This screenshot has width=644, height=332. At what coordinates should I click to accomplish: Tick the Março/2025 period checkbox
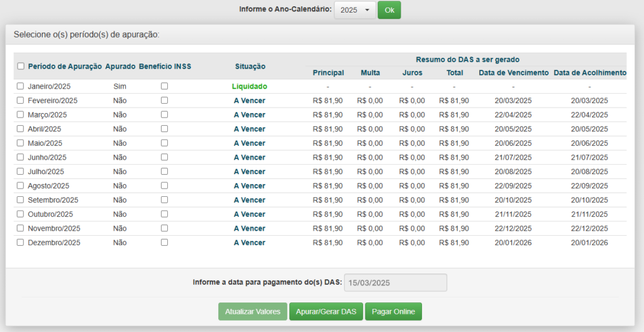(20, 114)
